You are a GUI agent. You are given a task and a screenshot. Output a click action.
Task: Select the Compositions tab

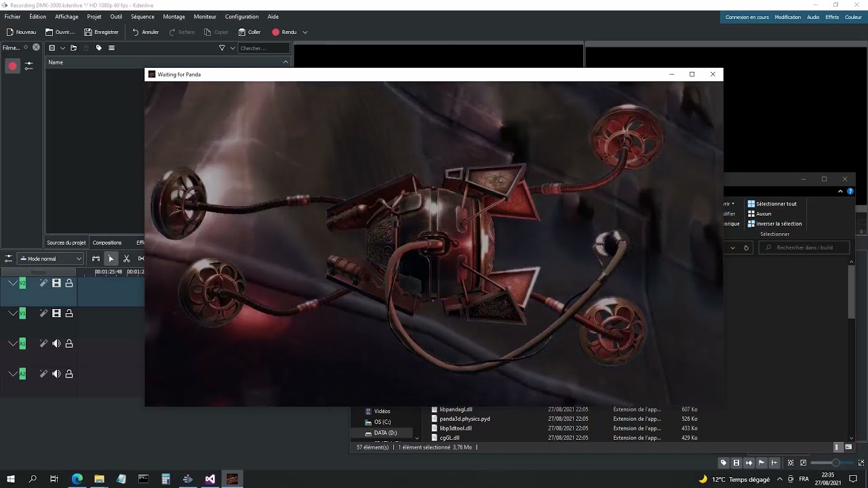coord(107,243)
